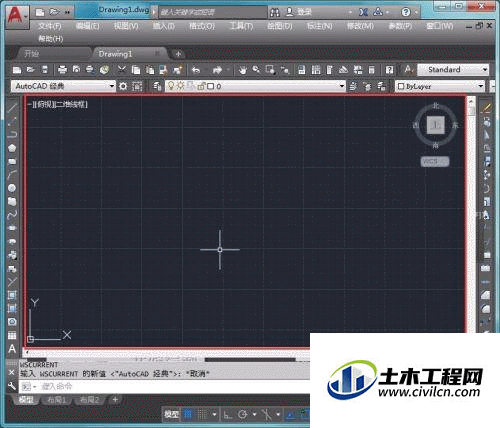Viewport: 500px width, 428px height.
Task: Click the Plot printer icon
Action: pos(62,70)
